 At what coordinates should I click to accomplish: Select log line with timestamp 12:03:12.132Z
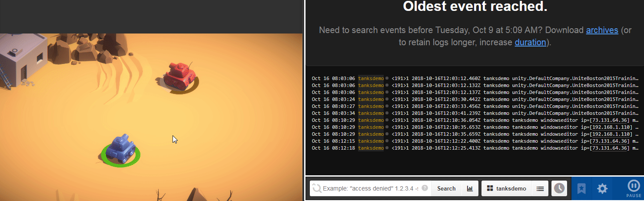(475, 85)
